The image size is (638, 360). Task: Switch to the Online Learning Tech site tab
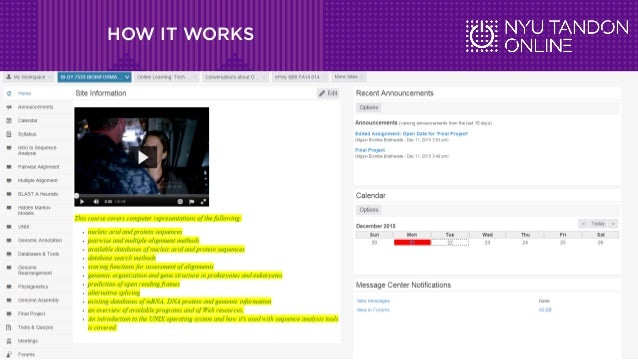[161, 77]
